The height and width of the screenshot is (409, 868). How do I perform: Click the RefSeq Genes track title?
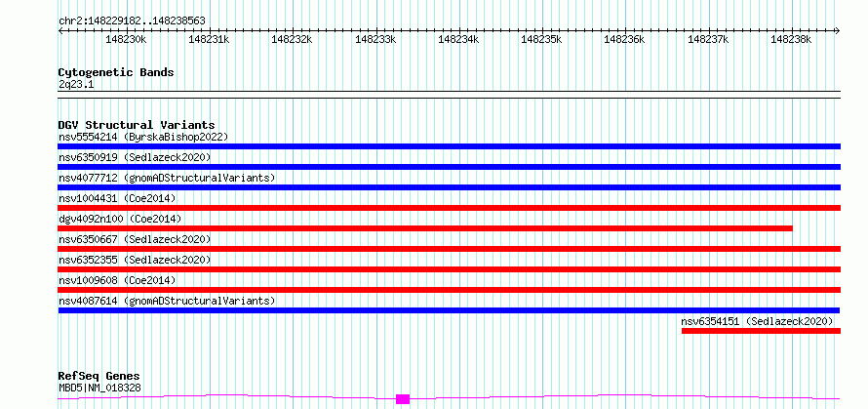click(99, 377)
